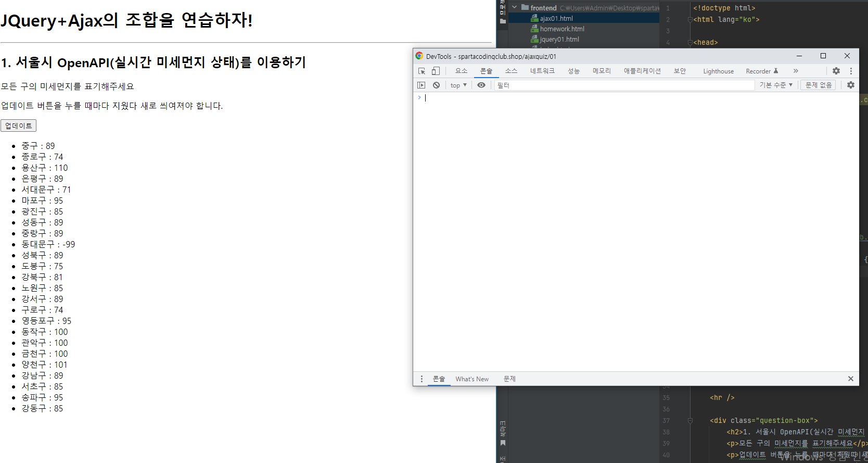This screenshot has width=868, height=463.
Task: Click the project tool window folder icon
Action: pyautogui.click(x=503, y=21)
